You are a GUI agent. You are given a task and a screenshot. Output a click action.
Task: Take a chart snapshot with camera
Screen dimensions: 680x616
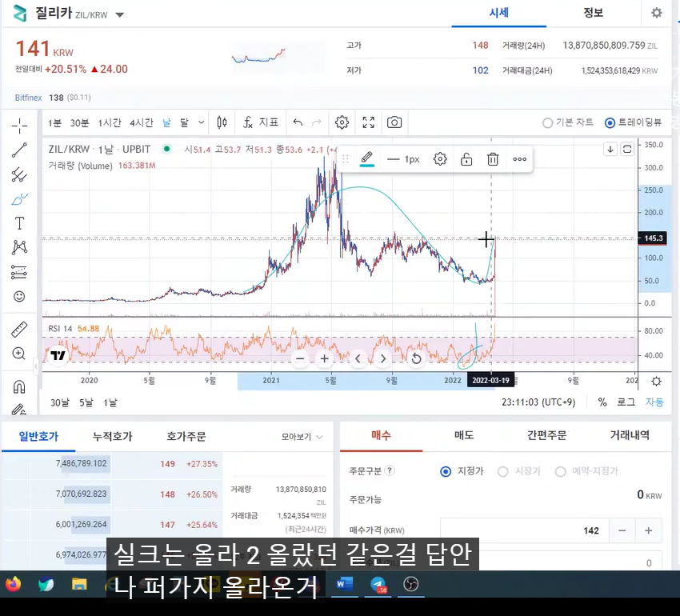click(x=394, y=122)
